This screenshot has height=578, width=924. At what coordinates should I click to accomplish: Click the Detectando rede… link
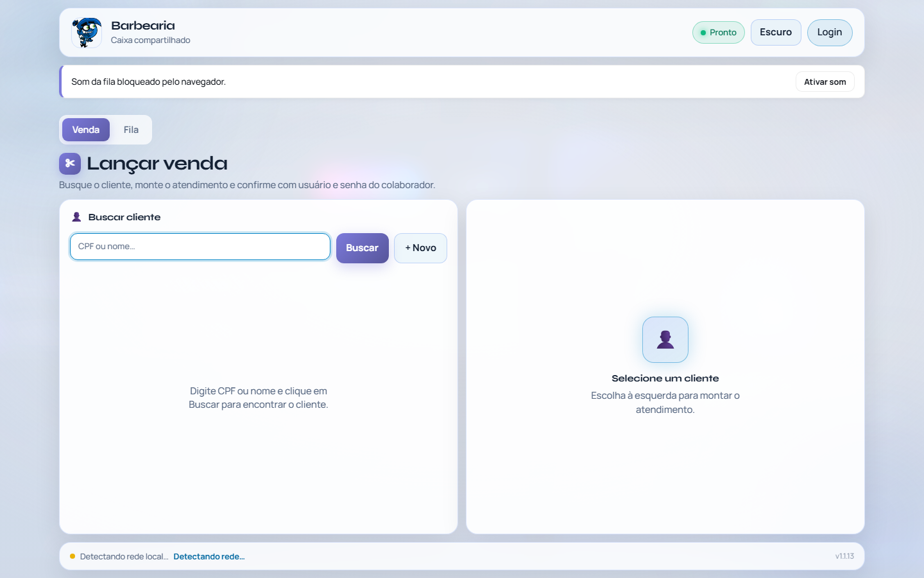(209, 557)
